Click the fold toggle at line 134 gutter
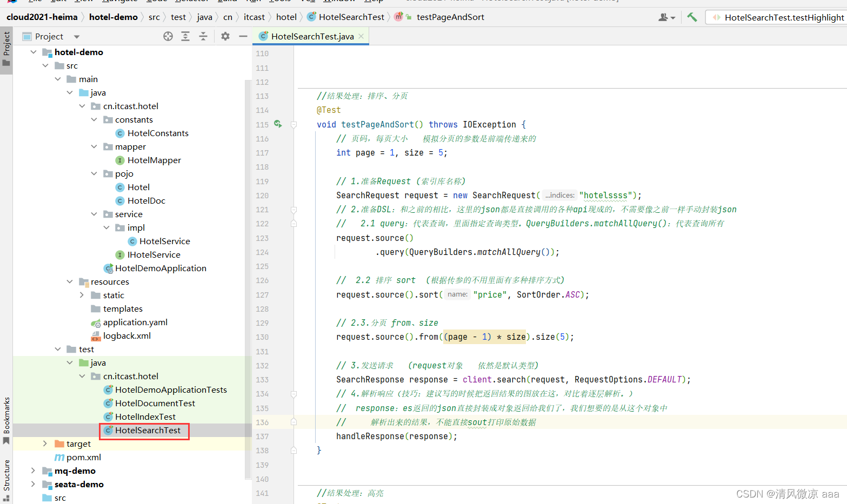847x504 pixels. [x=294, y=394]
